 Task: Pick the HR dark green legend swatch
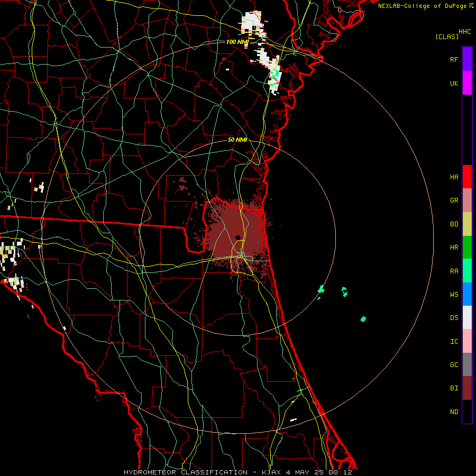(467, 248)
